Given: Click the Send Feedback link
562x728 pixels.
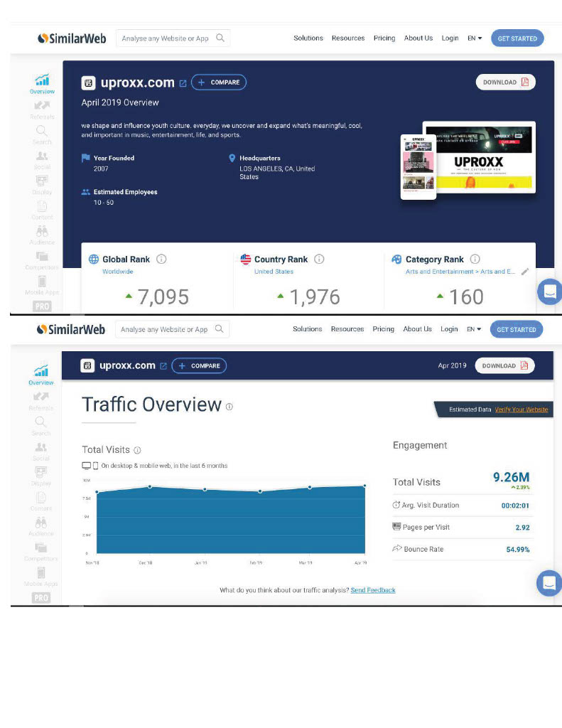Looking at the screenshot, I should coord(373,590).
